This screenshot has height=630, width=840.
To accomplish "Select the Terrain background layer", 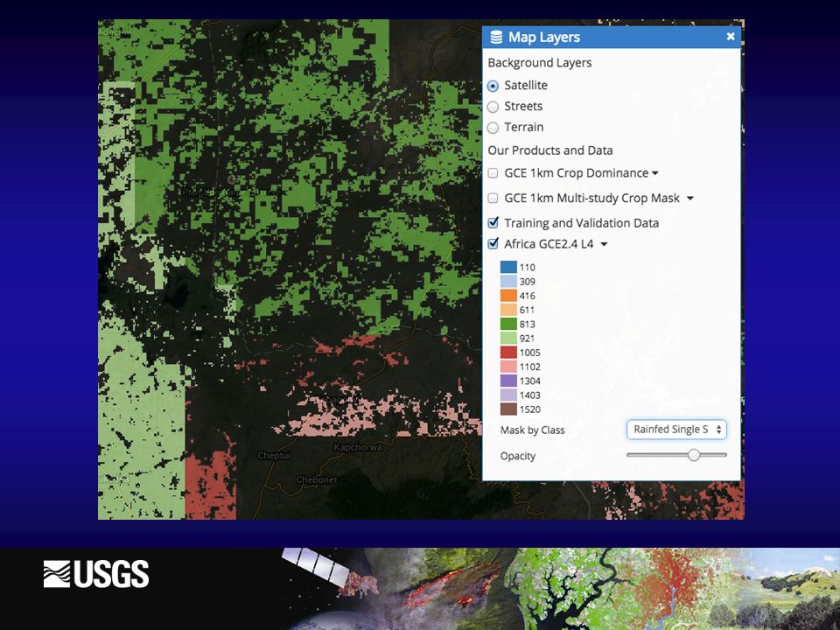I will [493, 128].
